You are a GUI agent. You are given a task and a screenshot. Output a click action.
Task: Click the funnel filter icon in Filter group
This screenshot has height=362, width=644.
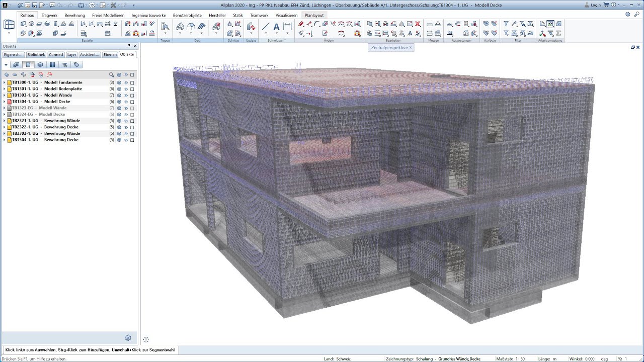[506, 24]
